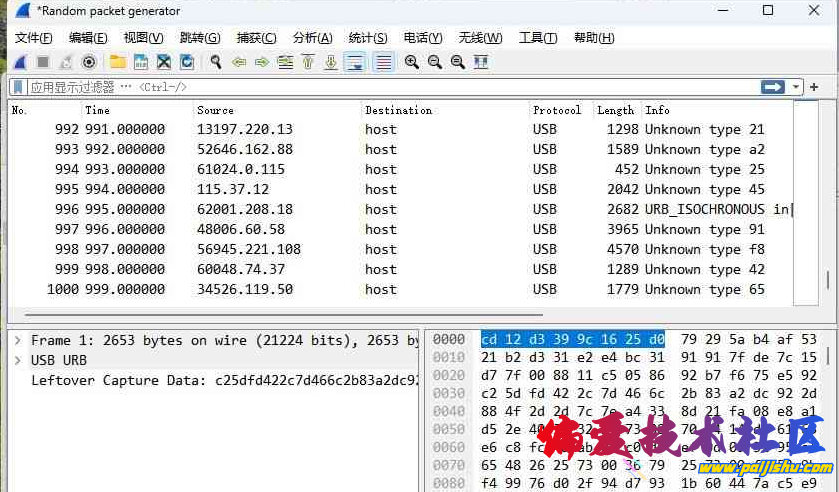Open the 统计(S) menu

click(367, 38)
